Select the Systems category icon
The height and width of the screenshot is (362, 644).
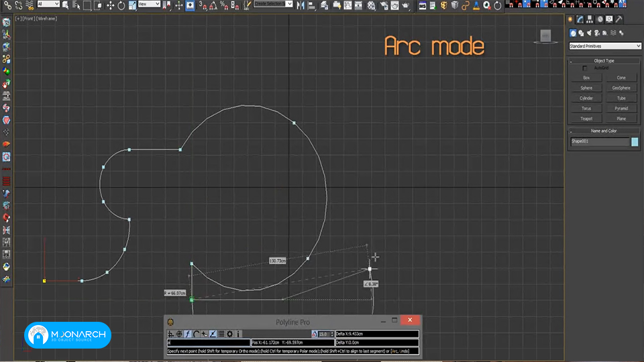(x=621, y=33)
